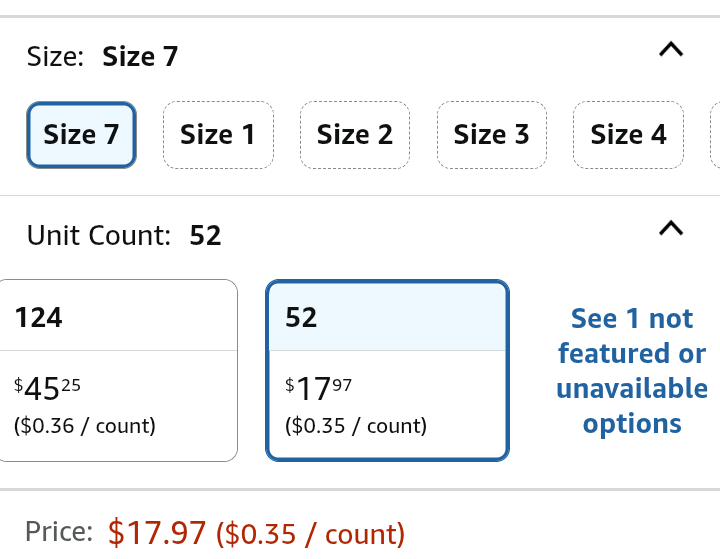This screenshot has width=720, height=559.
Task: Click the "Size: Size 7" heading
Action: tap(102, 57)
